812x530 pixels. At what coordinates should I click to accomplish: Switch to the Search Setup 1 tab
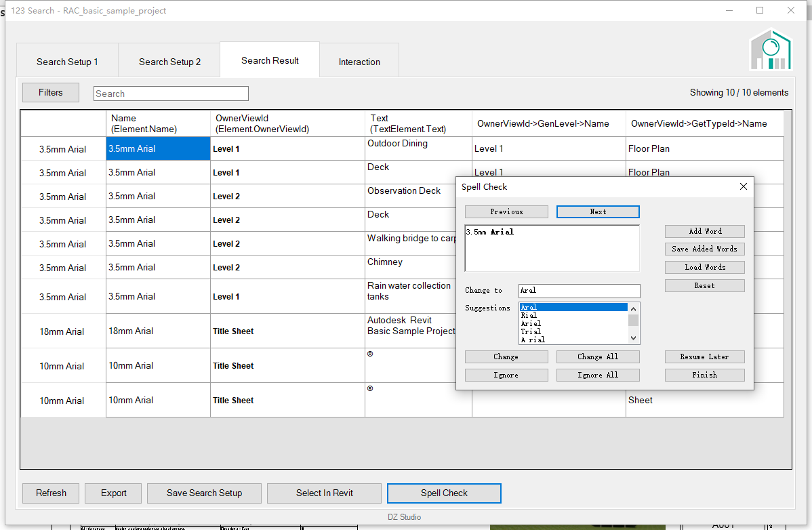[67, 62]
